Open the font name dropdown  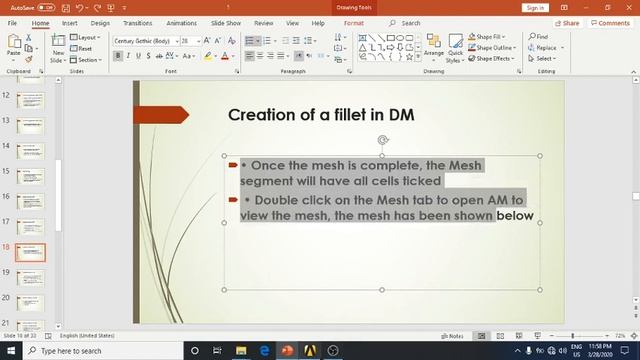tap(177, 41)
